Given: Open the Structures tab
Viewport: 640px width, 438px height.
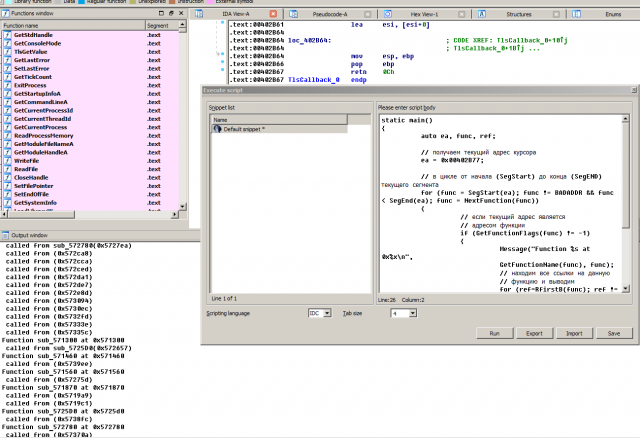Looking at the screenshot, I should (x=518, y=15).
